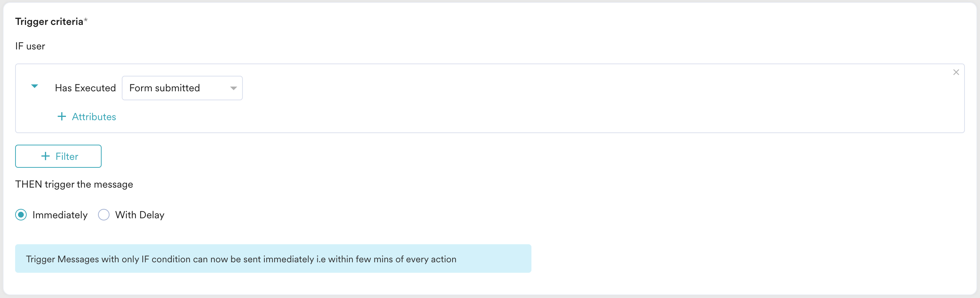
Task: Select the Immediately radio button
Action: [x=21, y=215]
